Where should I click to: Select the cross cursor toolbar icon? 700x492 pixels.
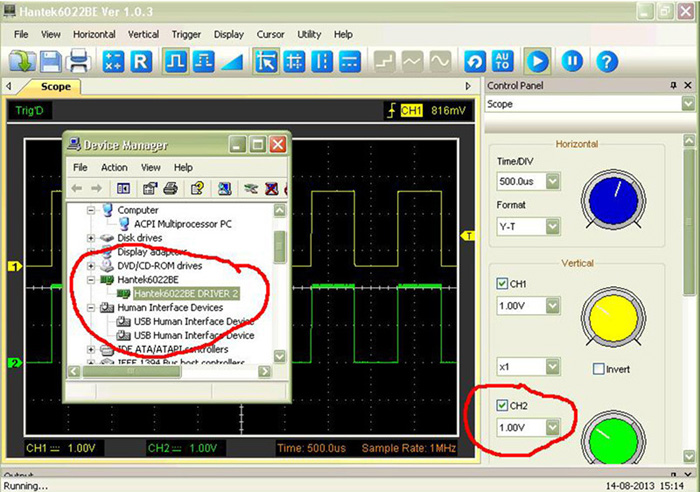tap(295, 61)
